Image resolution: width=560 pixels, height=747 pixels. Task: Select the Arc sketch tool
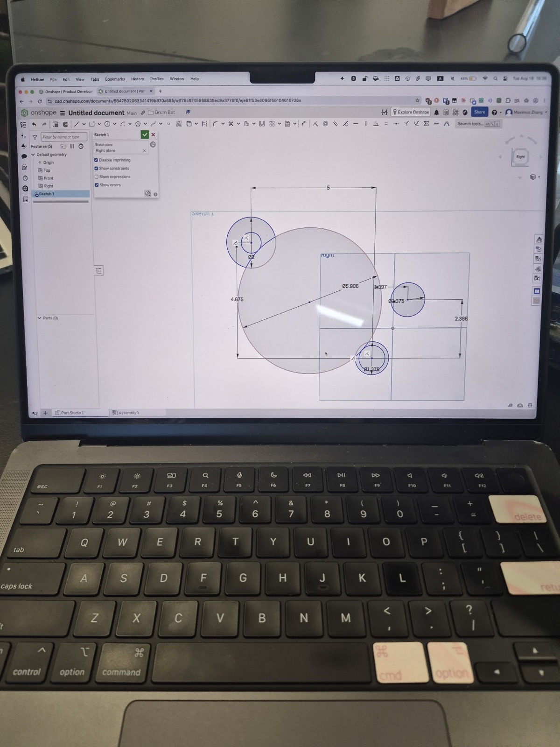click(x=123, y=124)
